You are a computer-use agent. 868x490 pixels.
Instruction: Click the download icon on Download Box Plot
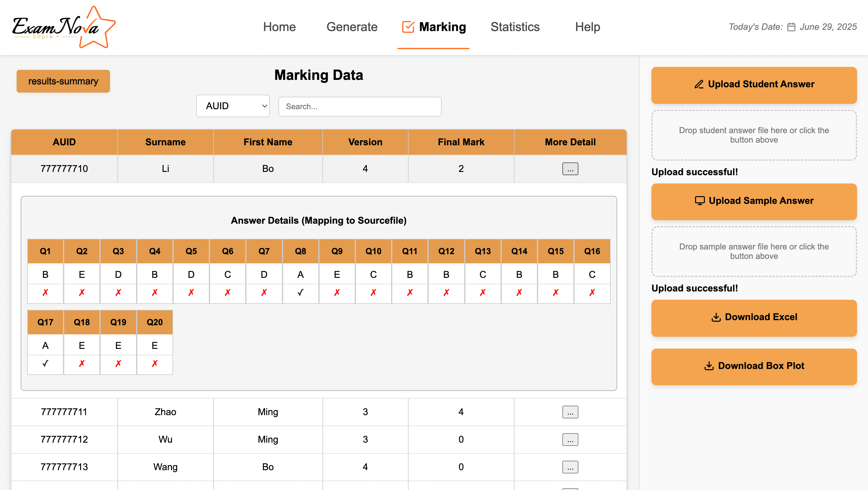coord(709,366)
